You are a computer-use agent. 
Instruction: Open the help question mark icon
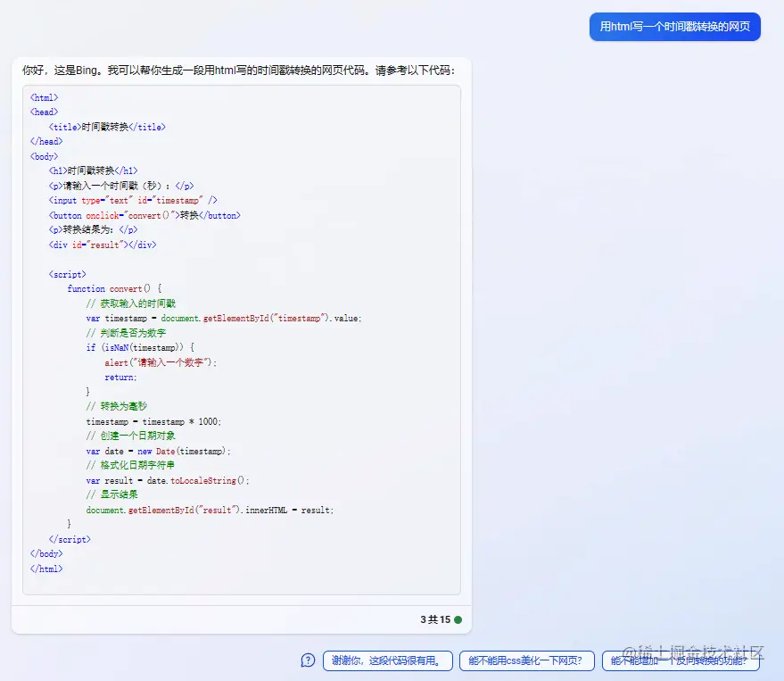[x=308, y=660]
